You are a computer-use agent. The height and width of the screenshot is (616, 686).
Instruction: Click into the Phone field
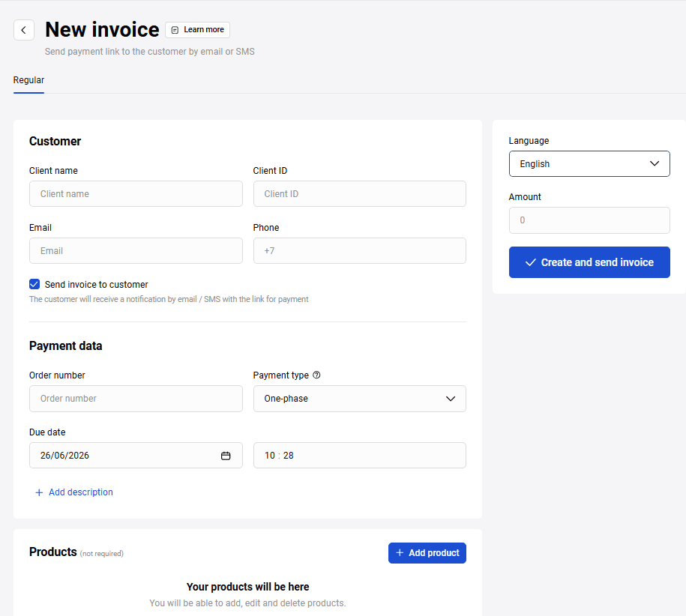[x=360, y=250]
